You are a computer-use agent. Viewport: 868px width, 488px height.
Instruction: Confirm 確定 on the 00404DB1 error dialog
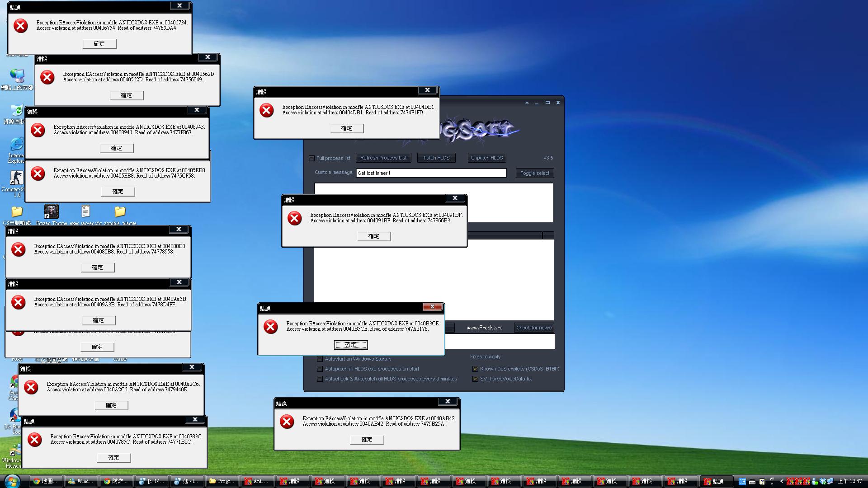347,128
